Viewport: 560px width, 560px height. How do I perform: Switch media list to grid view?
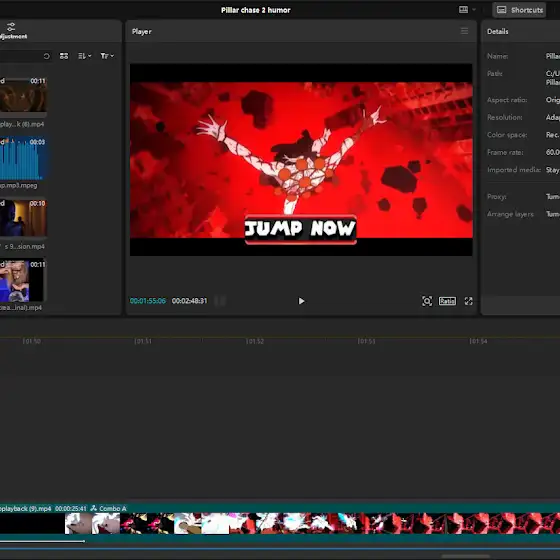point(64,56)
